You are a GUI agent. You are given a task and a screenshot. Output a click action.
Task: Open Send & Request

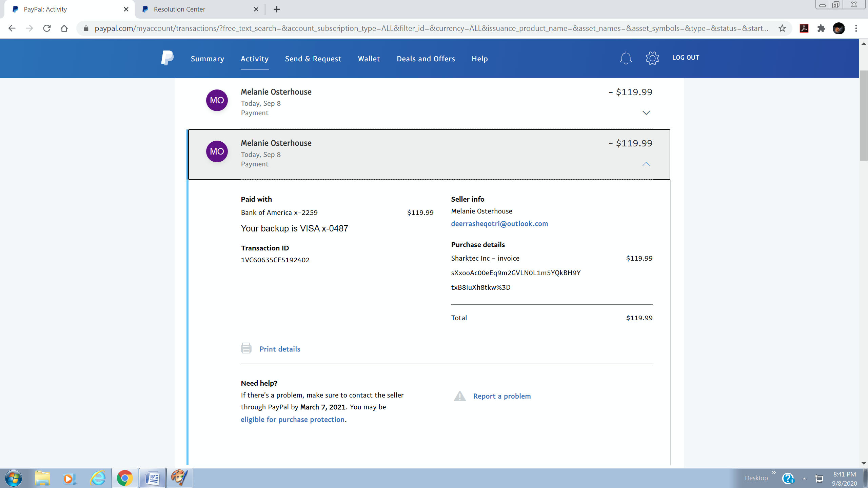click(313, 59)
